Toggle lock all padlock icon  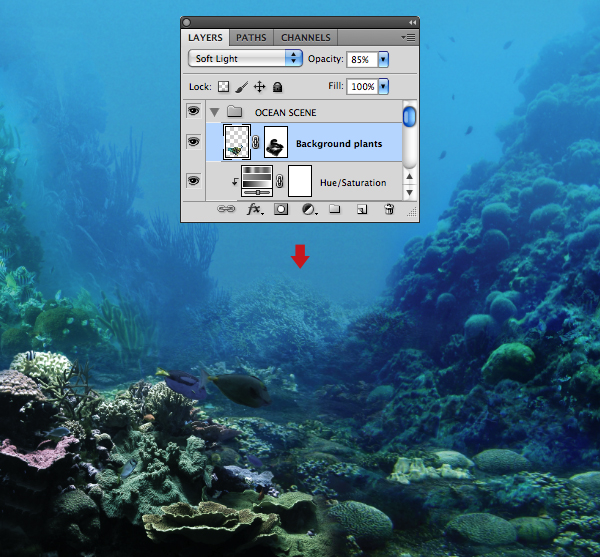coord(277,87)
